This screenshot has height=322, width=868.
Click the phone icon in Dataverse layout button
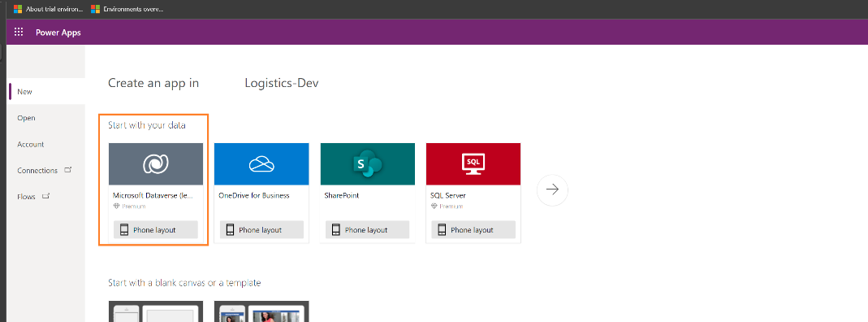(x=124, y=230)
